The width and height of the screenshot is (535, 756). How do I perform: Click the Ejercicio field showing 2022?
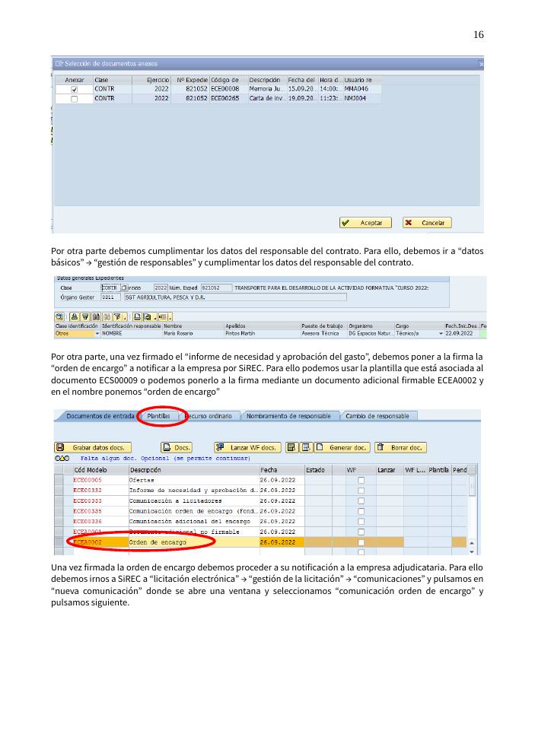click(161, 287)
